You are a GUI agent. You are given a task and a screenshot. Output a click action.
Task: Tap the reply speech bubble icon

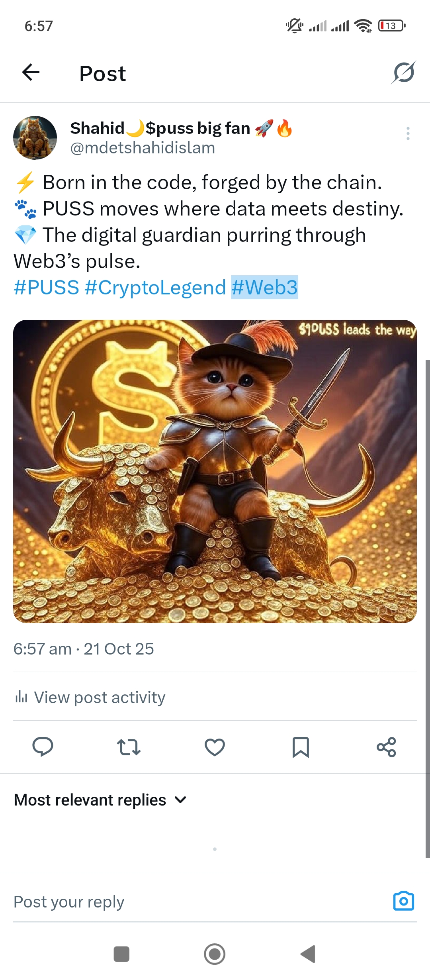tap(43, 747)
